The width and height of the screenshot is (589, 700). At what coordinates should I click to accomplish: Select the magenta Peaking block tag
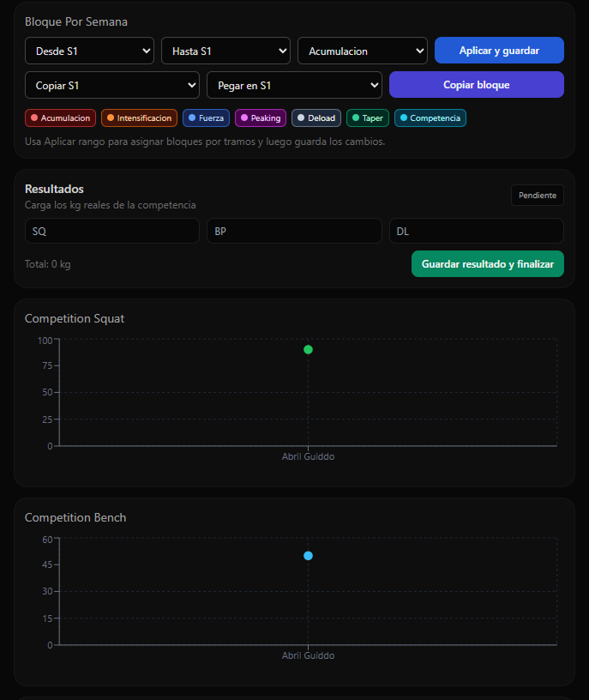[x=261, y=118]
